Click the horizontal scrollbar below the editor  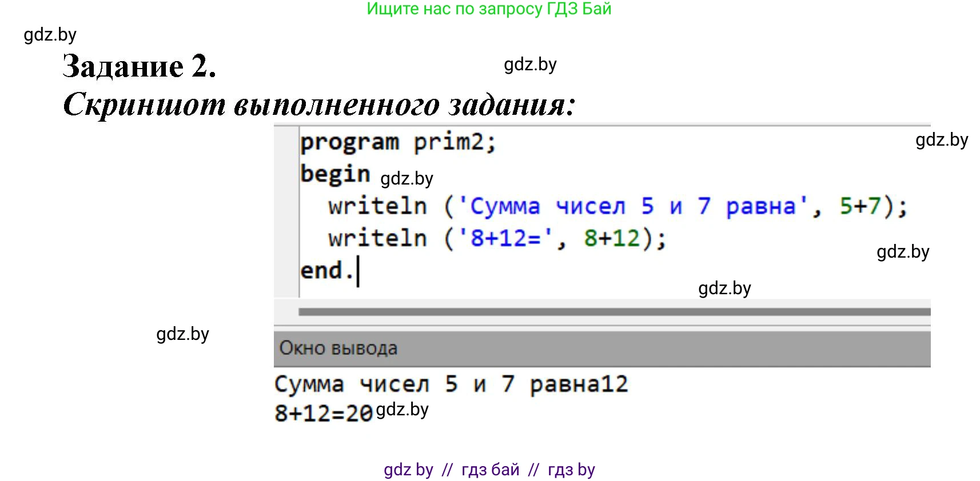pyautogui.click(x=614, y=312)
